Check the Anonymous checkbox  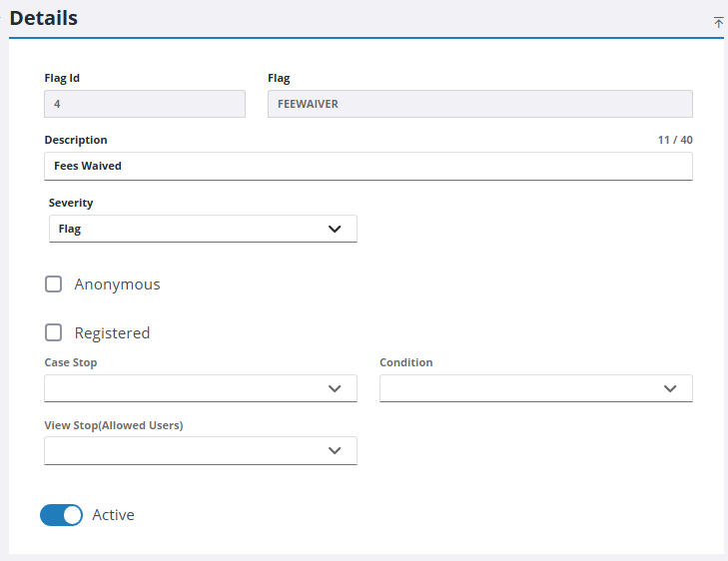click(x=54, y=284)
